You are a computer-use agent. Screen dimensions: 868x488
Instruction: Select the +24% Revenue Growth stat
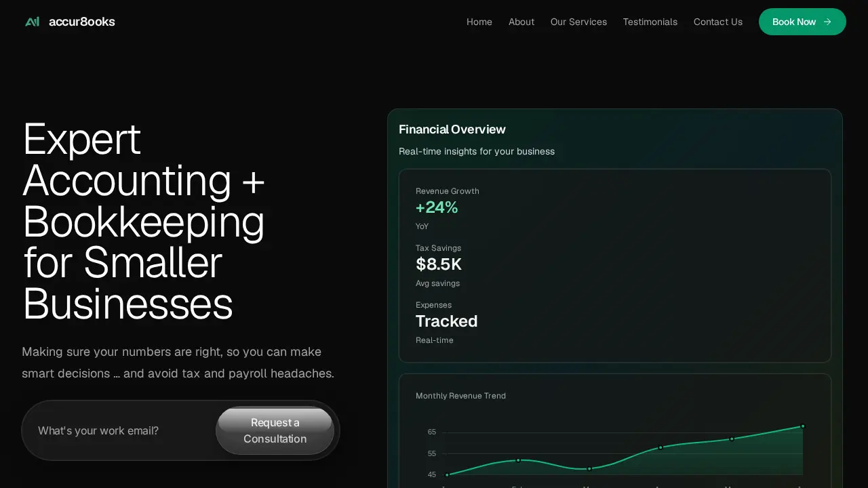click(437, 207)
